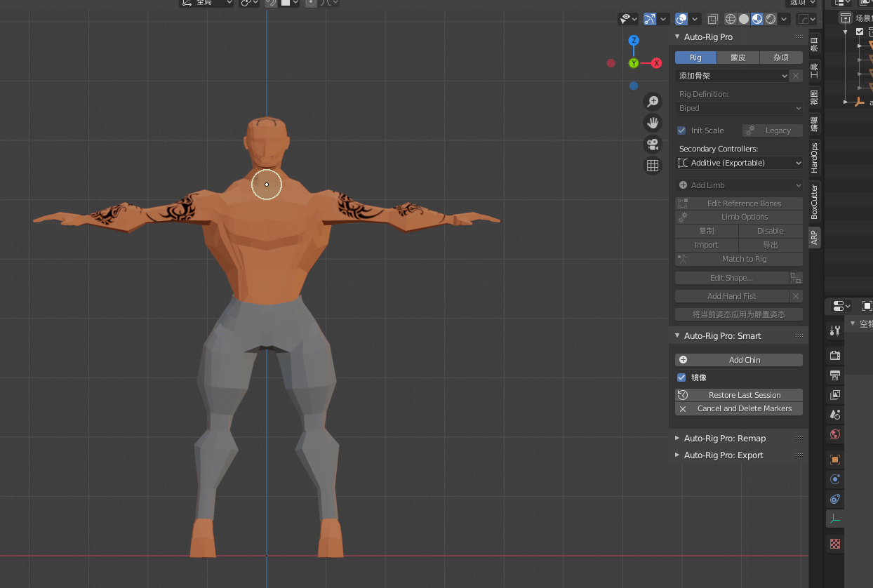Open the Object properties tab (orange square)
The height and width of the screenshot is (588, 873).
coord(834,460)
